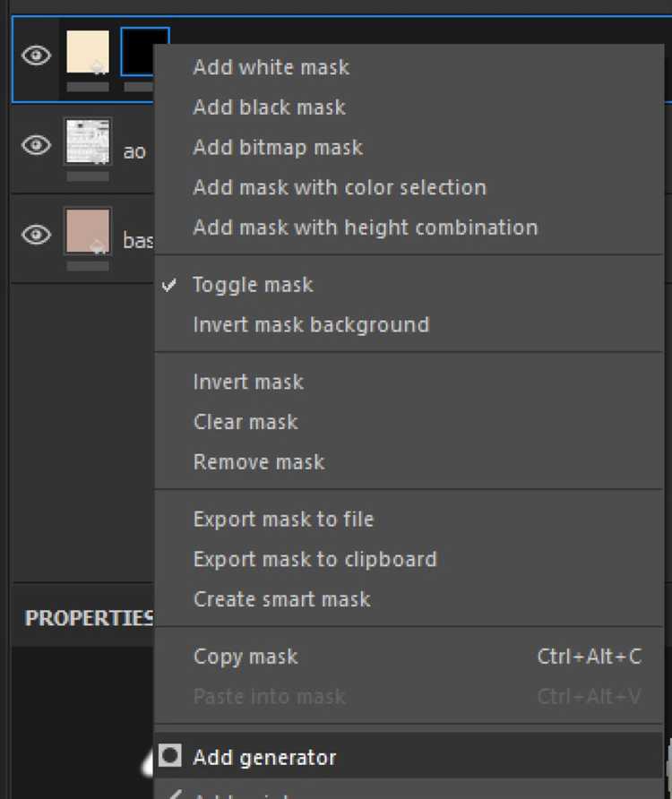Viewport: 672px width, 799px height.
Task: Click the pinkish base layer thumbnail
Action: point(88,231)
